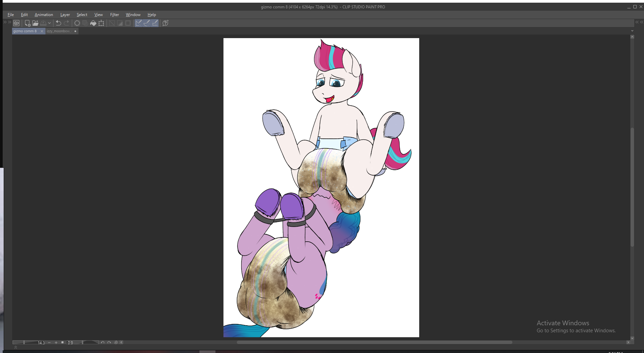Expand the bottom timeline palette chevrons
Viewport: 644px width, 353px height.
[16, 348]
